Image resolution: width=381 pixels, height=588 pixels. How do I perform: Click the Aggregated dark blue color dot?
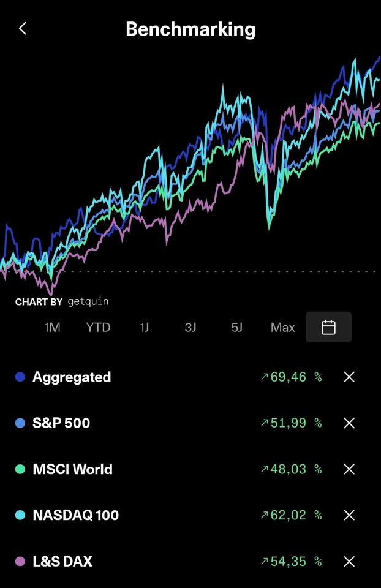pos(20,377)
